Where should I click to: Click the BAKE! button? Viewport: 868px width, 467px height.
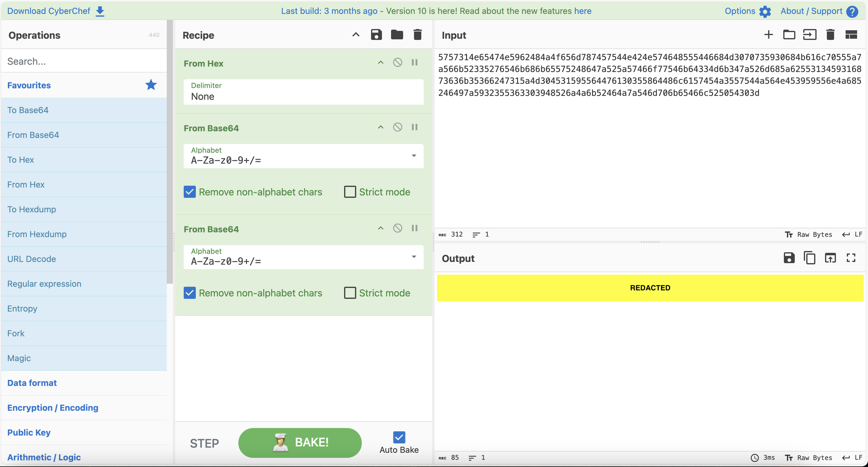tap(300, 443)
